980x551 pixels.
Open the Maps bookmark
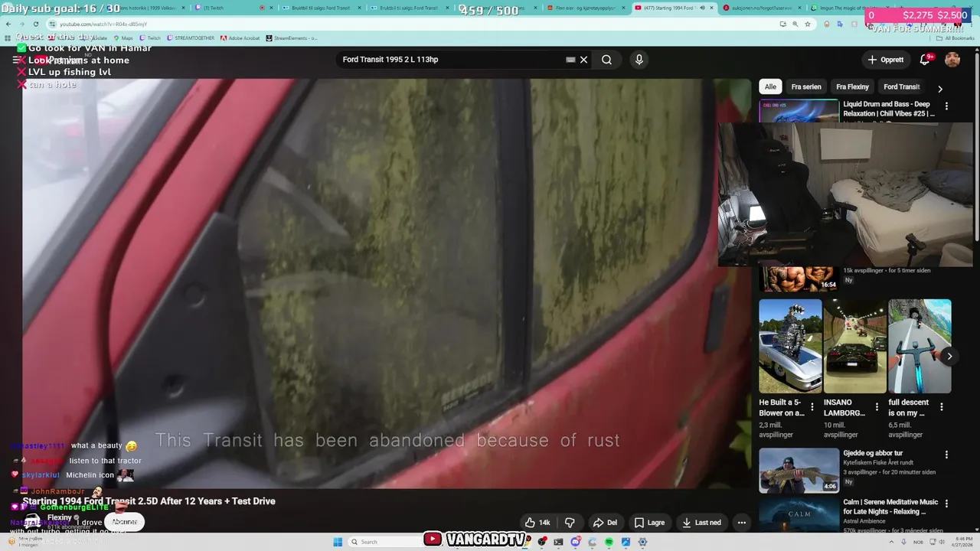pyautogui.click(x=123, y=37)
